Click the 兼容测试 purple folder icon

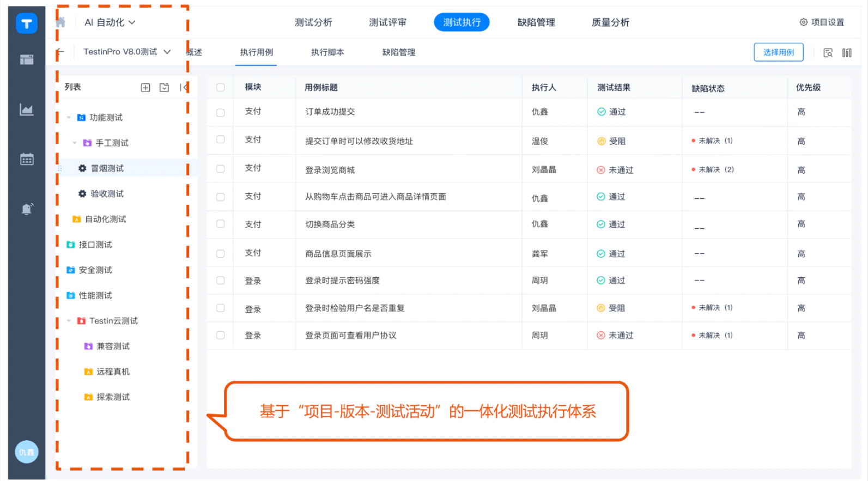[88, 346]
